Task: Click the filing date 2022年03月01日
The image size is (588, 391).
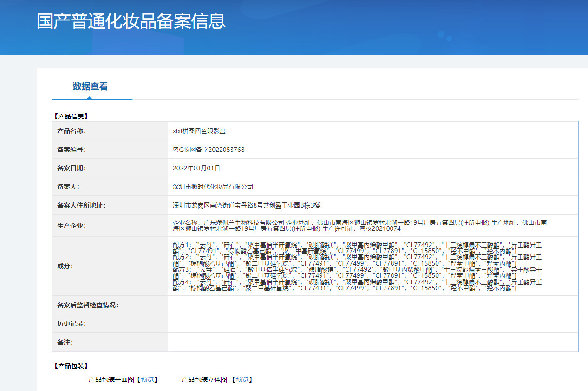Action: pyautogui.click(x=196, y=168)
